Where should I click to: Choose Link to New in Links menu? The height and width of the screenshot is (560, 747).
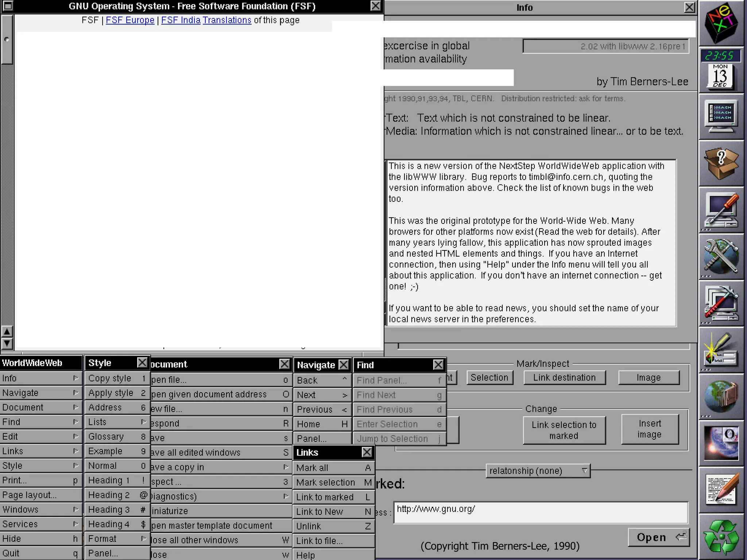click(x=334, y=512)
